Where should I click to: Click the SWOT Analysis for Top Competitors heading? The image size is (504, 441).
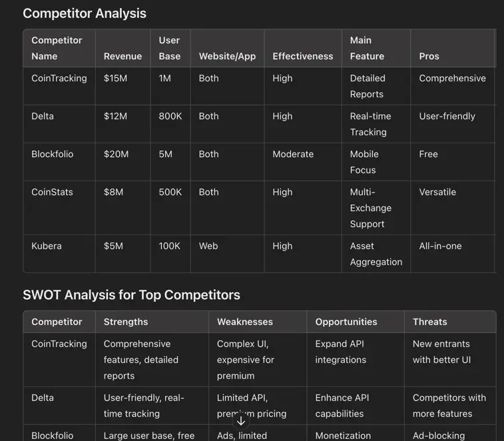tap(131, 295)
